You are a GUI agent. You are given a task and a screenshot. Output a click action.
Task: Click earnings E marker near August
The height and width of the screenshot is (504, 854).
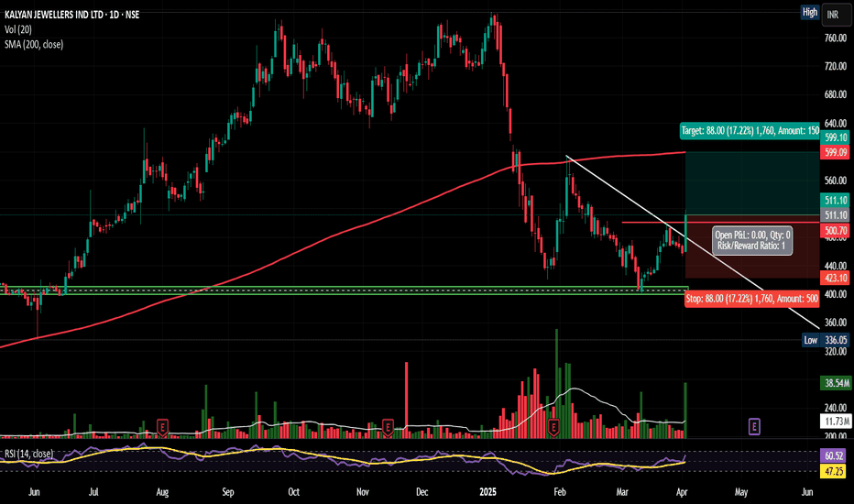162,427
